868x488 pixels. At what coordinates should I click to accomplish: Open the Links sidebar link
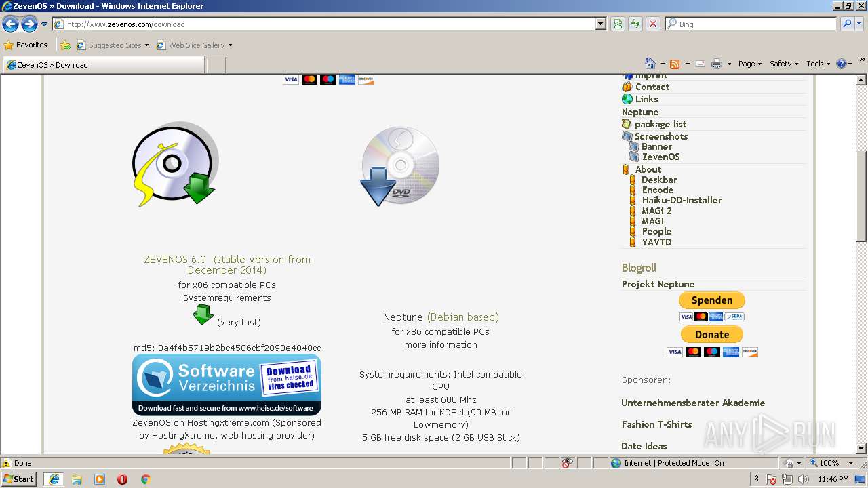pos(646,99)
